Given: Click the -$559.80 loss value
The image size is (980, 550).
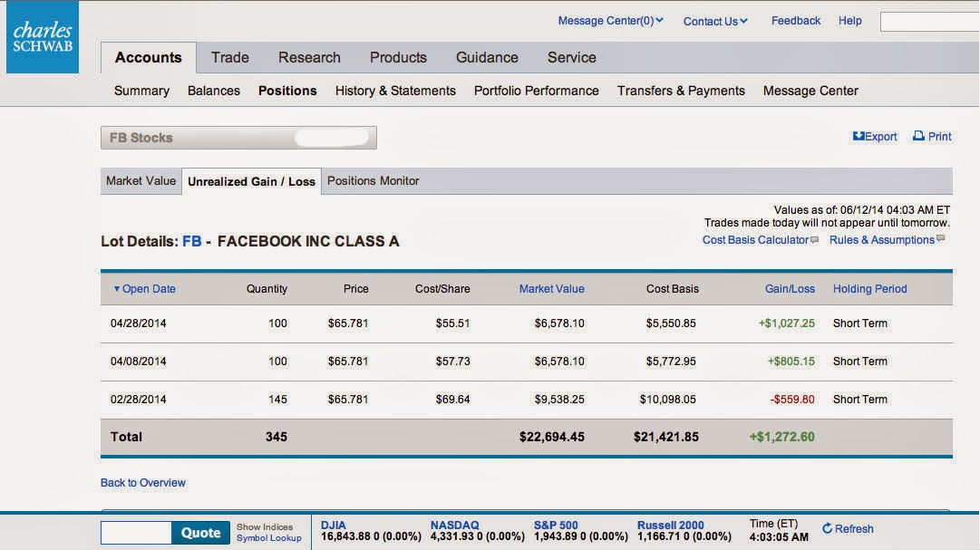Looking at the screenshot, I should 792,400.
